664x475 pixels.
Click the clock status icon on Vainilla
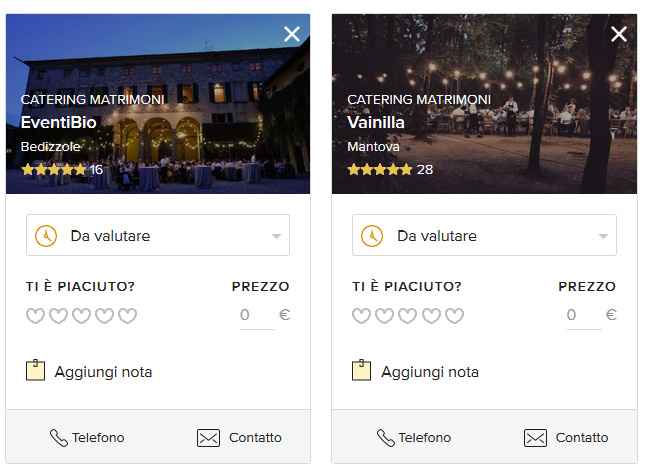coord(372,236)
